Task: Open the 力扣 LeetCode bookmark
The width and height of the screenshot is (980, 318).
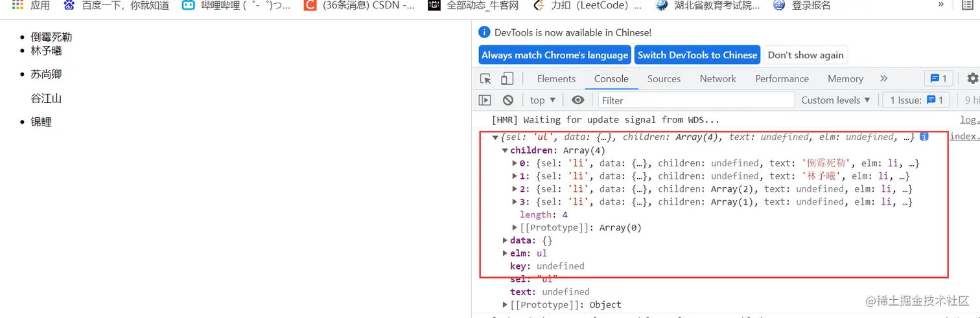Action: coord(587,5)
